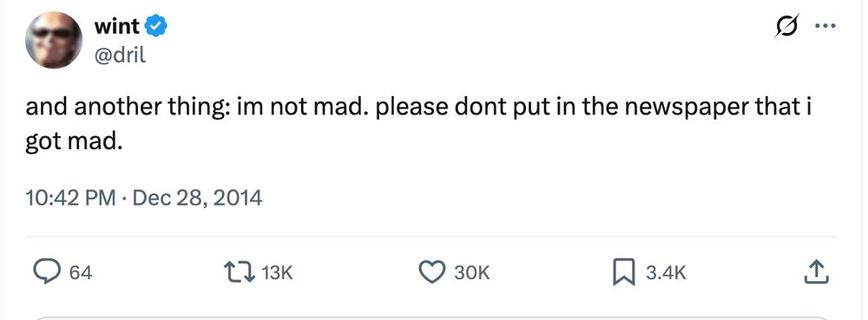This screenshot has width=868, height=320.
Task: Click the Grok explain icon
Action: pyautogui.click(x=786, y=25)
